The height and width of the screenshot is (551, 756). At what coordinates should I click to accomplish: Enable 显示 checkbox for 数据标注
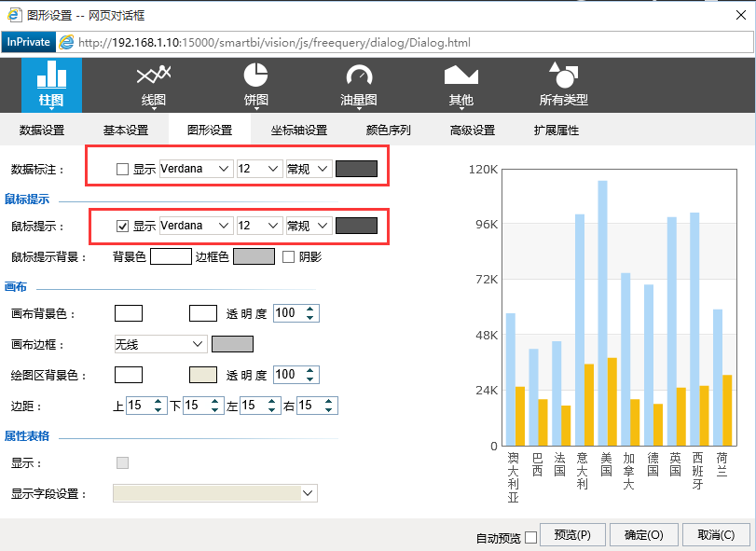coord(122,169)
